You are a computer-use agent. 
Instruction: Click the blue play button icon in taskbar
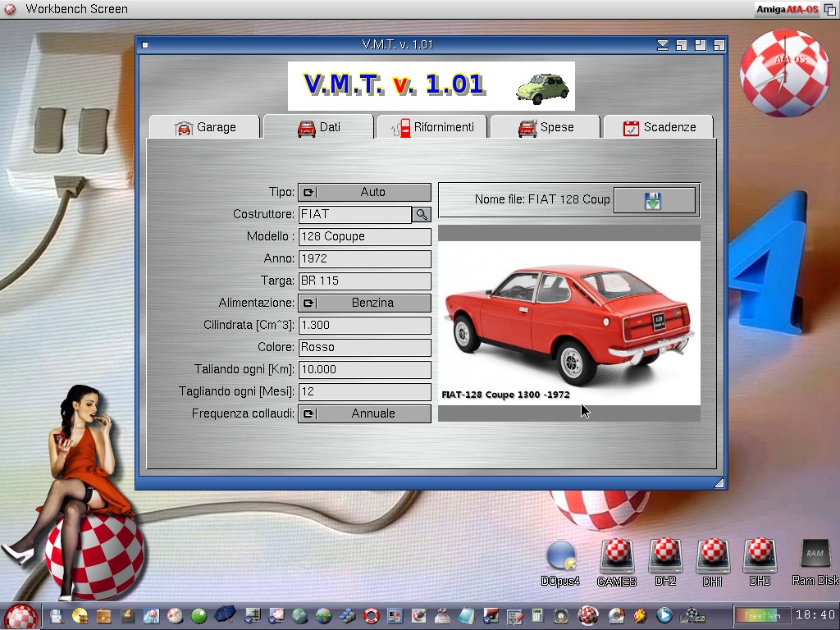(664, 615)
